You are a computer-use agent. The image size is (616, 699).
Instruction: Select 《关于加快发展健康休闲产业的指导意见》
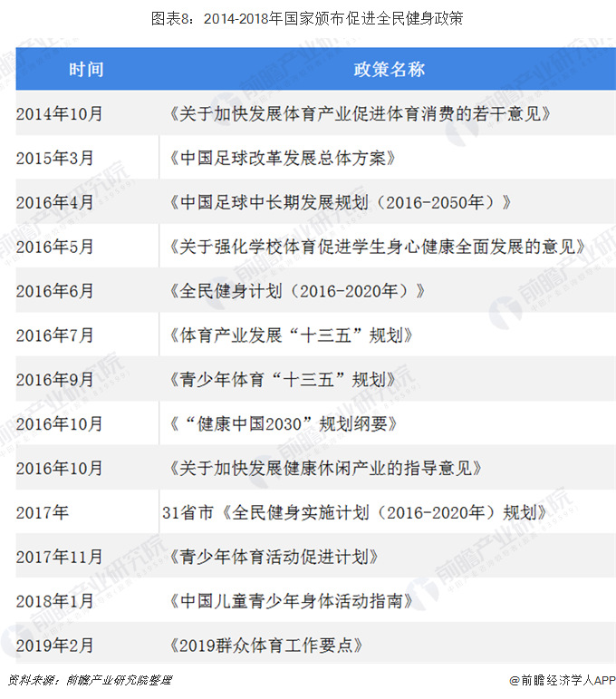(325, 469)
